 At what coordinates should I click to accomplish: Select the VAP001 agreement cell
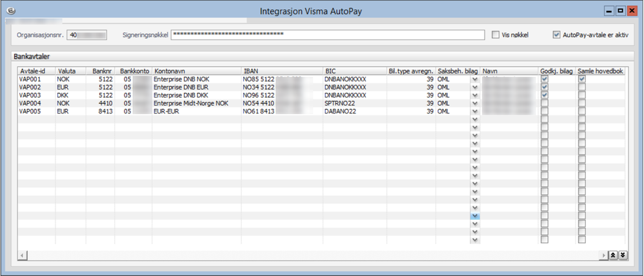coord(37,79)
